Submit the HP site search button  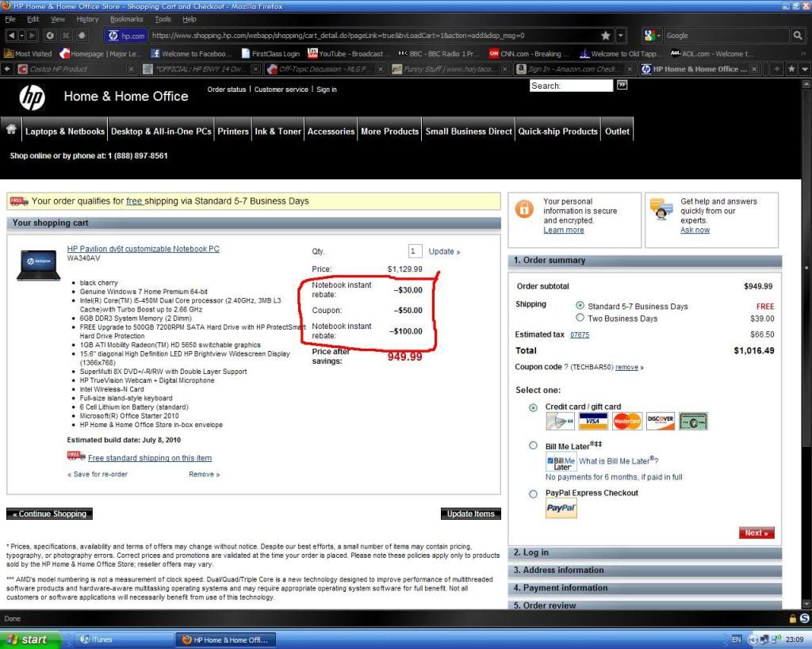click(622, 85)
